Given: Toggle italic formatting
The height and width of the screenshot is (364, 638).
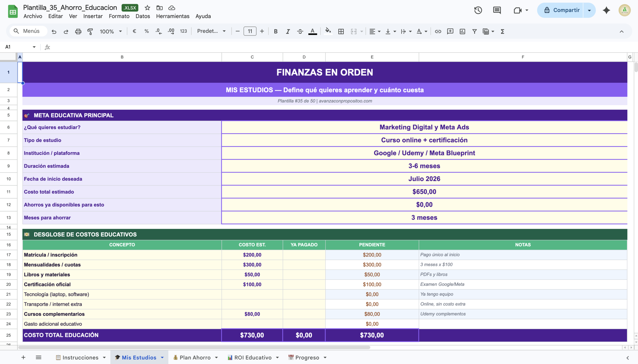Looking at the screenshot, I should 288,32.
